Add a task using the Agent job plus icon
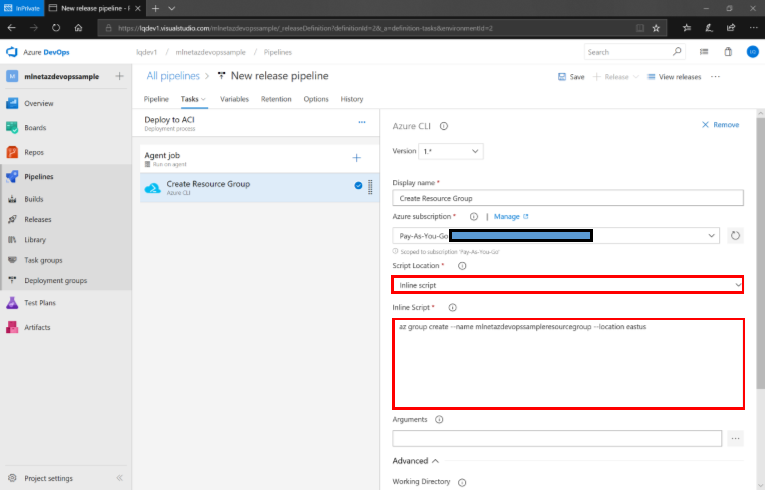The width and height of the screenshot is (766, 490). click(x=357, y=158)
